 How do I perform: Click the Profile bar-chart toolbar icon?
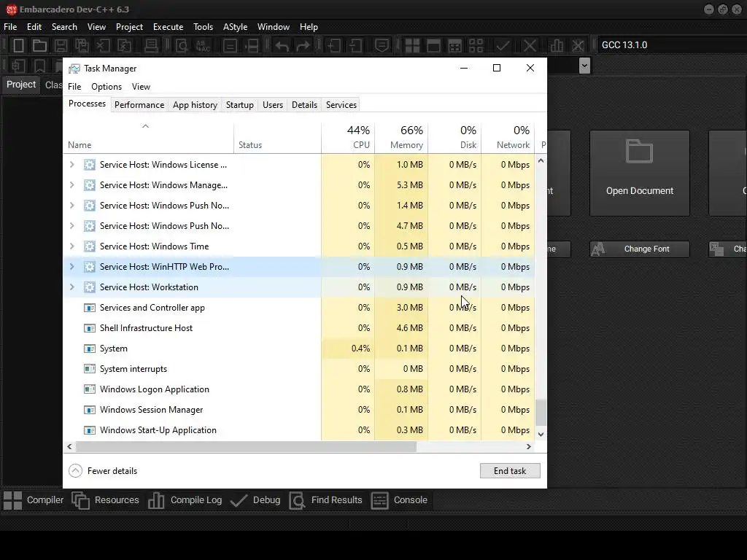(x=556, y=46)
